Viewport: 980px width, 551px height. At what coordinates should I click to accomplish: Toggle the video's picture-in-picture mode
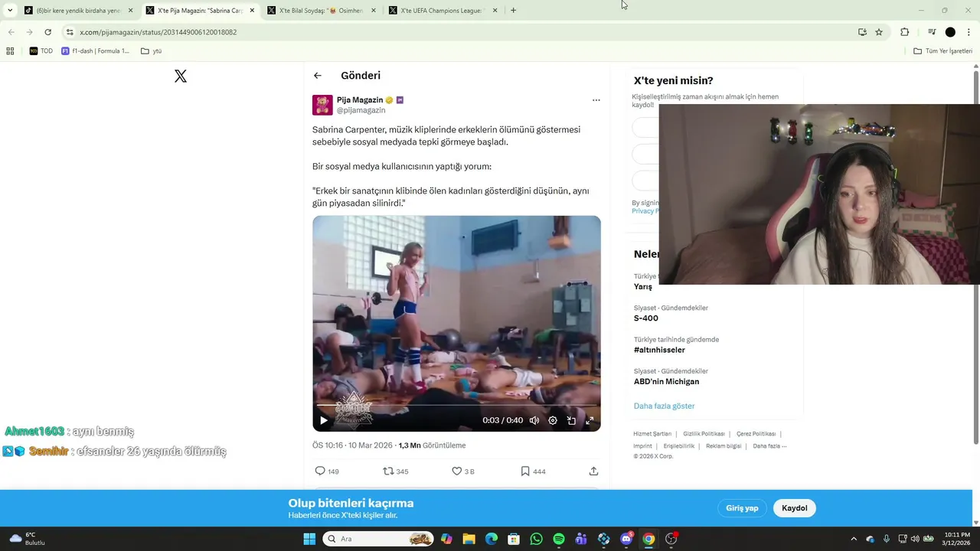point(571,420)
